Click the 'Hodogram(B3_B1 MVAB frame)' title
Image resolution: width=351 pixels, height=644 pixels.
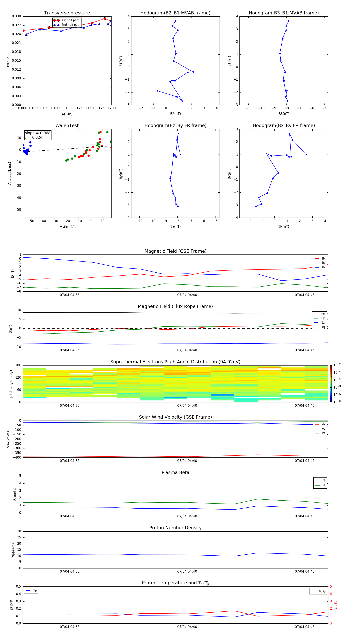[284, 13]
